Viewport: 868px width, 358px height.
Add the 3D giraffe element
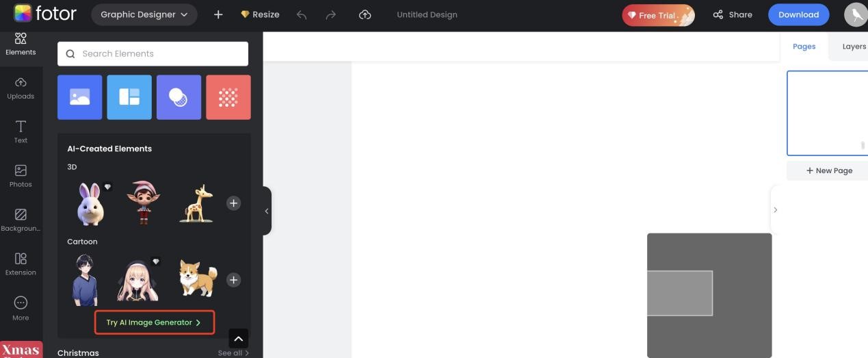[196, 203]
